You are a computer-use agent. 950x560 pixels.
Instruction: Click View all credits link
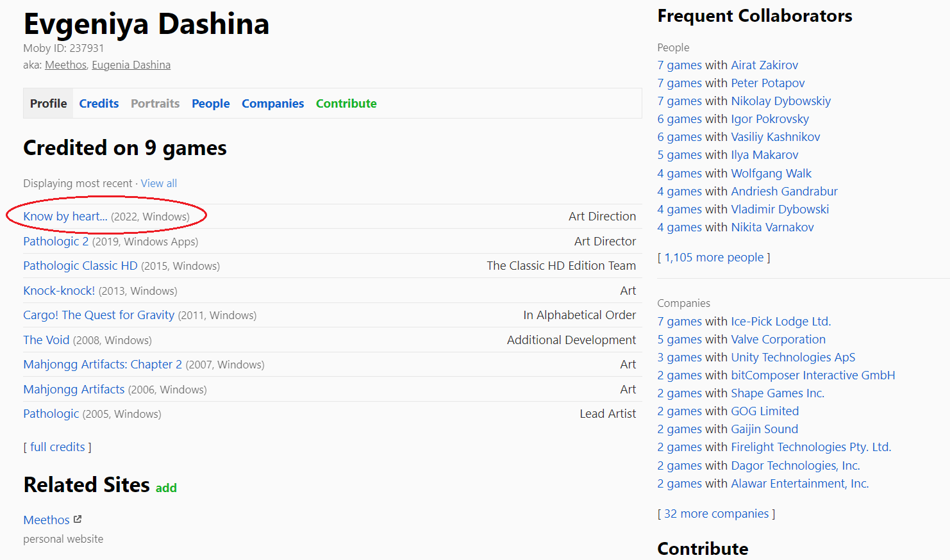[159, 183]
